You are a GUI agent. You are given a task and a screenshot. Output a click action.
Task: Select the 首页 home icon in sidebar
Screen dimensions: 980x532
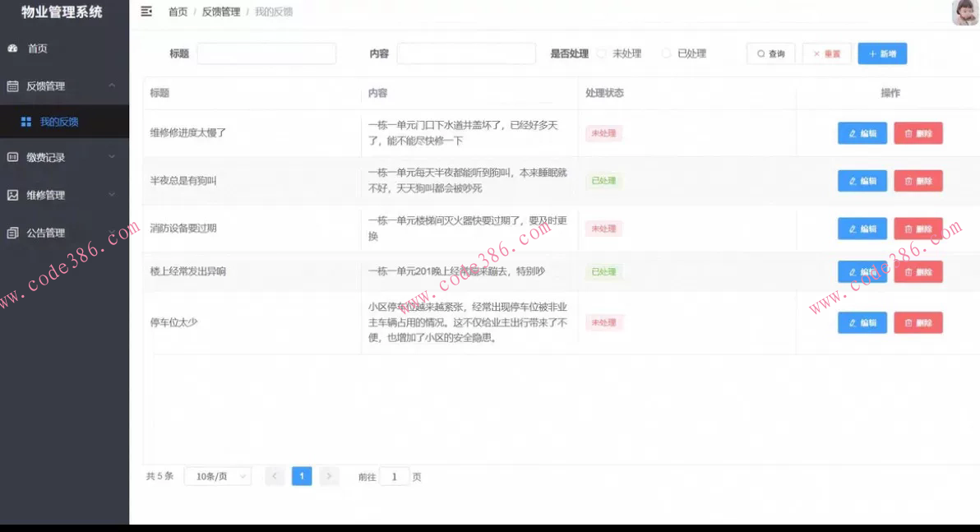click(14, 49)
